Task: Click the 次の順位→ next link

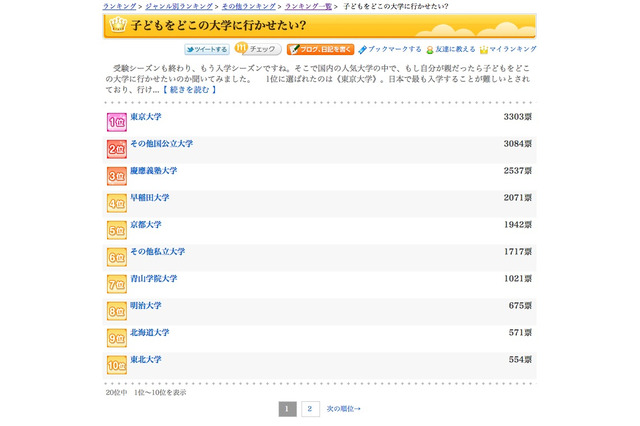Action: tap(343, 409)
